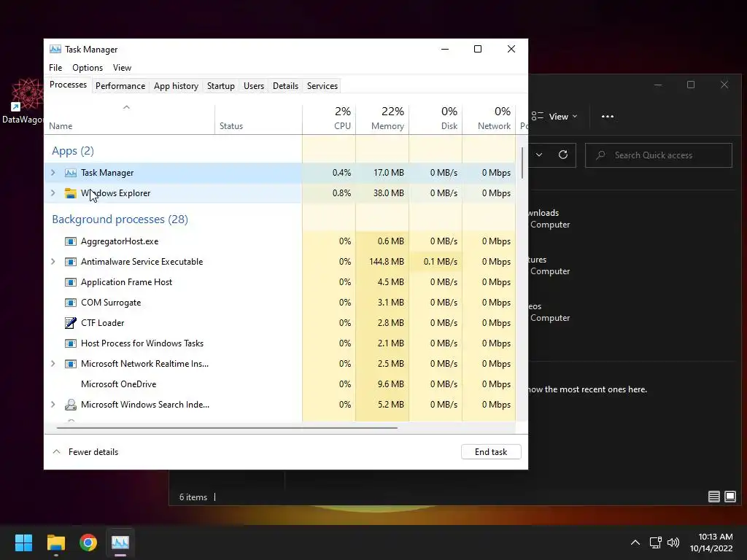Expand Antimalware Service Executable group

pyautogui.click(x=53, y=262)
